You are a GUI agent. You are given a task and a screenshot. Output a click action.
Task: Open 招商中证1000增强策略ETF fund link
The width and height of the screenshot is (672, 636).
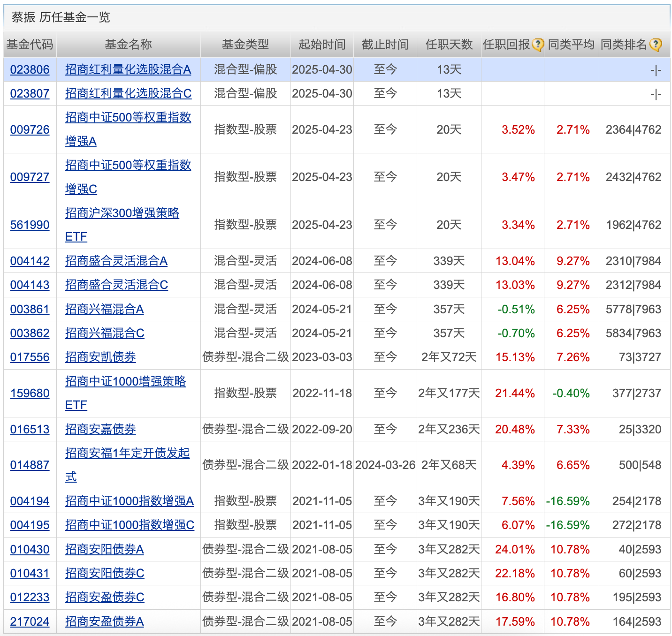tap(125, 394)
